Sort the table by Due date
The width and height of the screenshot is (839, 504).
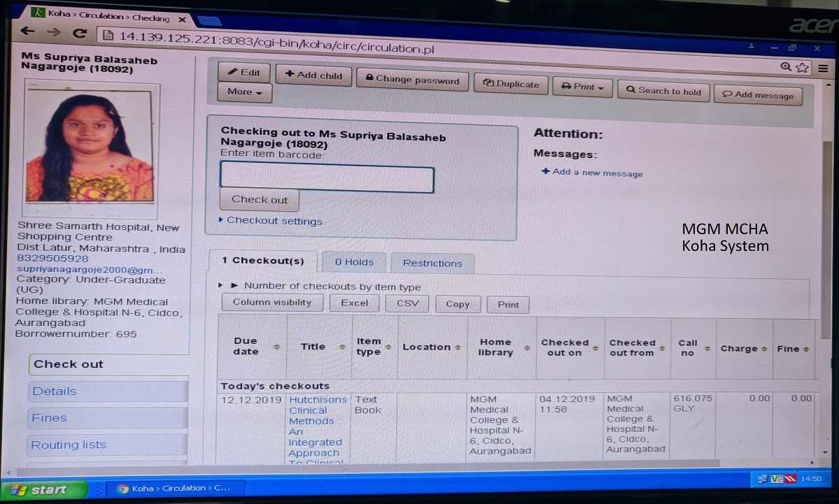tap(252, 347)
